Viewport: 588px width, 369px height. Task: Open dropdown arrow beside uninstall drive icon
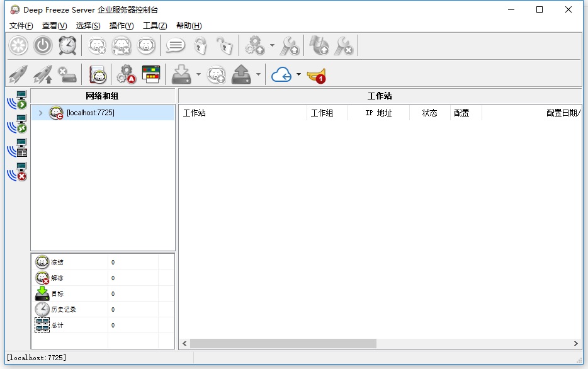pyautogui.click(x=258, y=74)
